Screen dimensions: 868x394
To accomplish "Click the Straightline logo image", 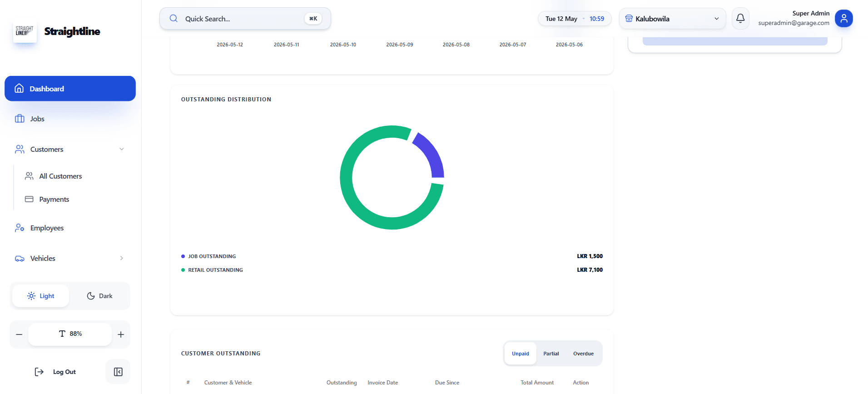I will click(25, 31).
